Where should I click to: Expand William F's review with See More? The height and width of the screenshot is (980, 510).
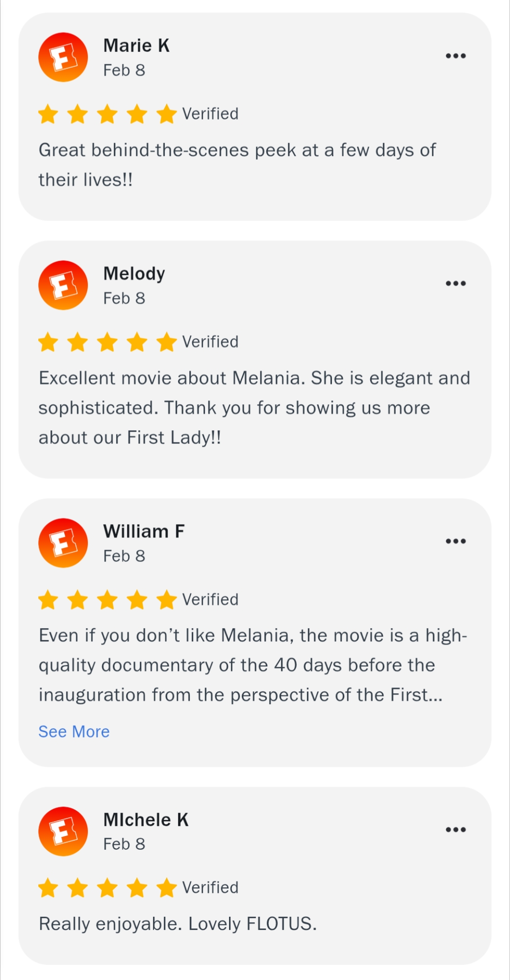tap(74, 732)
